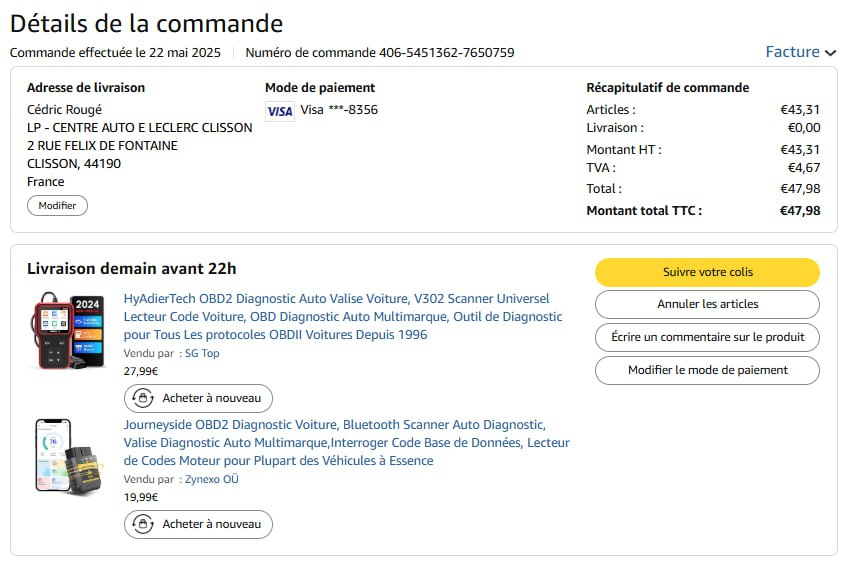Expand the Facture dropdown chevron
The height and width of the screenshot is (562, 851).
coord(830,53)
